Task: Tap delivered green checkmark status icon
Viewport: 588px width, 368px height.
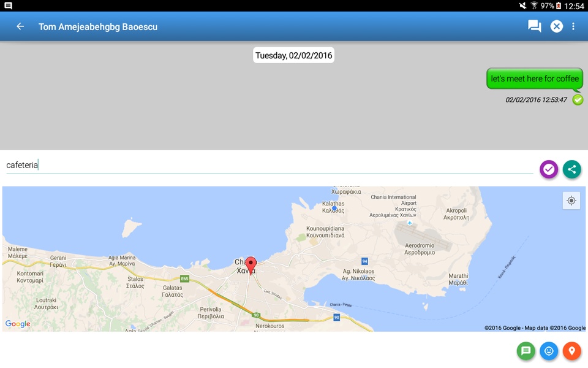Action: pos(578,99)
